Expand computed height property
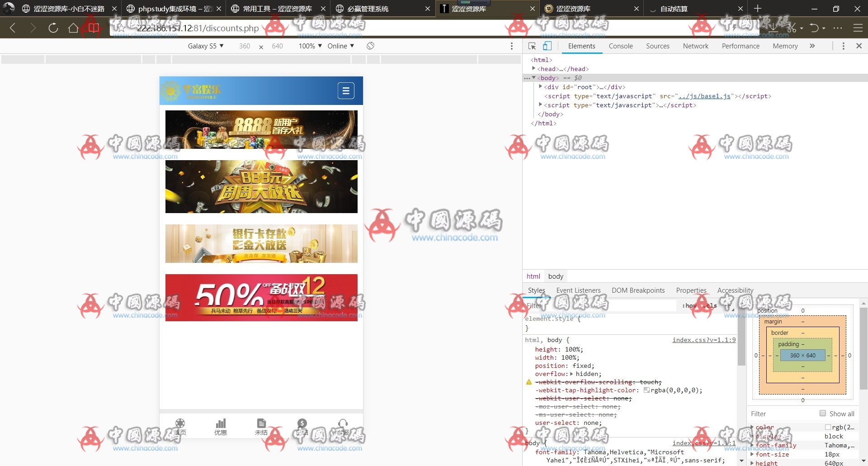Screen dimensions: 868x466 click(752, 463)
